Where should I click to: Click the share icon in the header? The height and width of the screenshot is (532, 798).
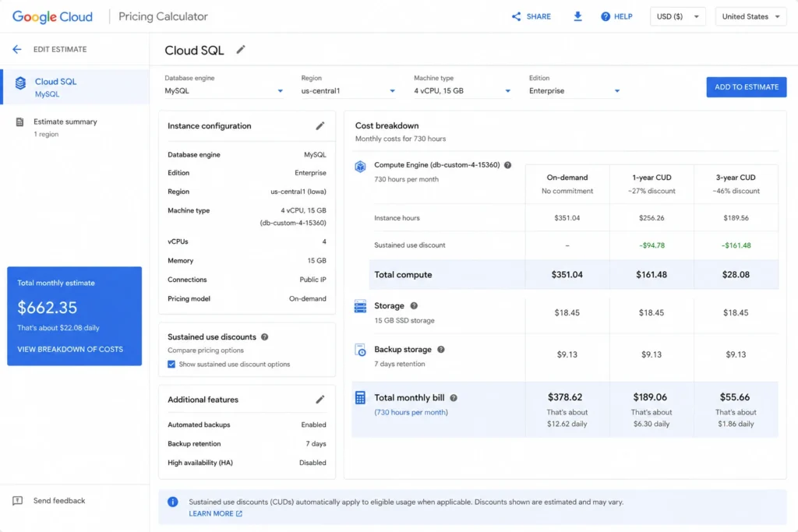516,16
